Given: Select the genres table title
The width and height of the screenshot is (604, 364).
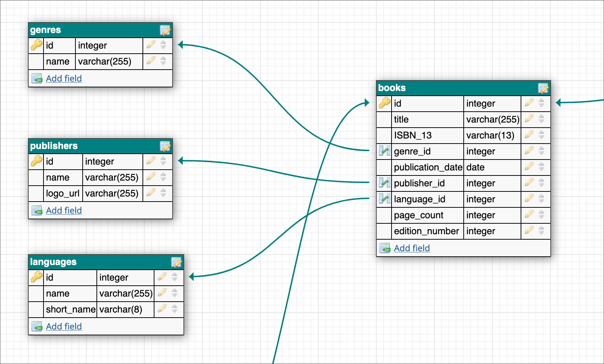Looking at the screenshot, I should pyautogui.click(x=45, y=30).
